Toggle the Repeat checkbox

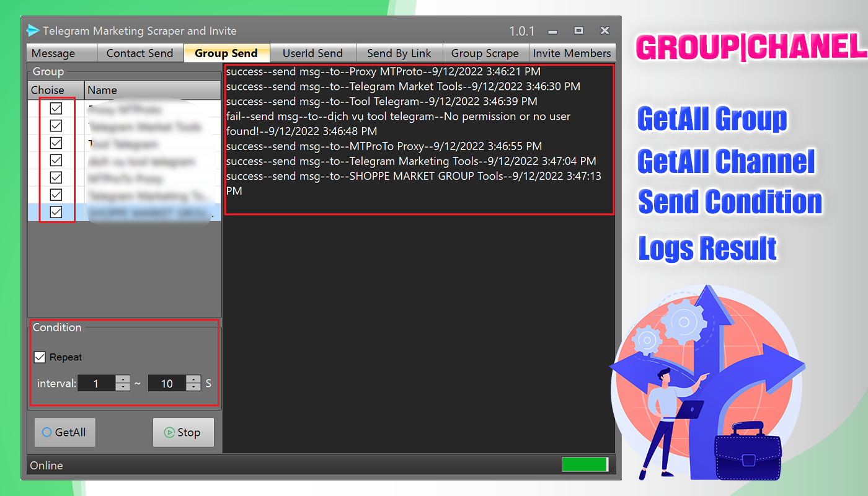point(40,357)
